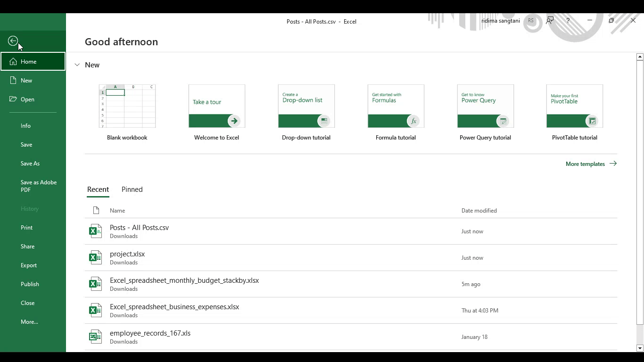This screenshot has width=644, height=362.
Task: Open Posts - All Posts.csv from recent list
Action: click(x=351, y=231)
